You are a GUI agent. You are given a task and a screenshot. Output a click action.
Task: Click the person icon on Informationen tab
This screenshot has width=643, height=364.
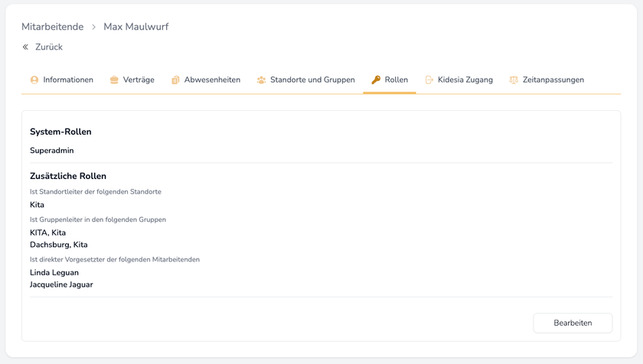34,80
